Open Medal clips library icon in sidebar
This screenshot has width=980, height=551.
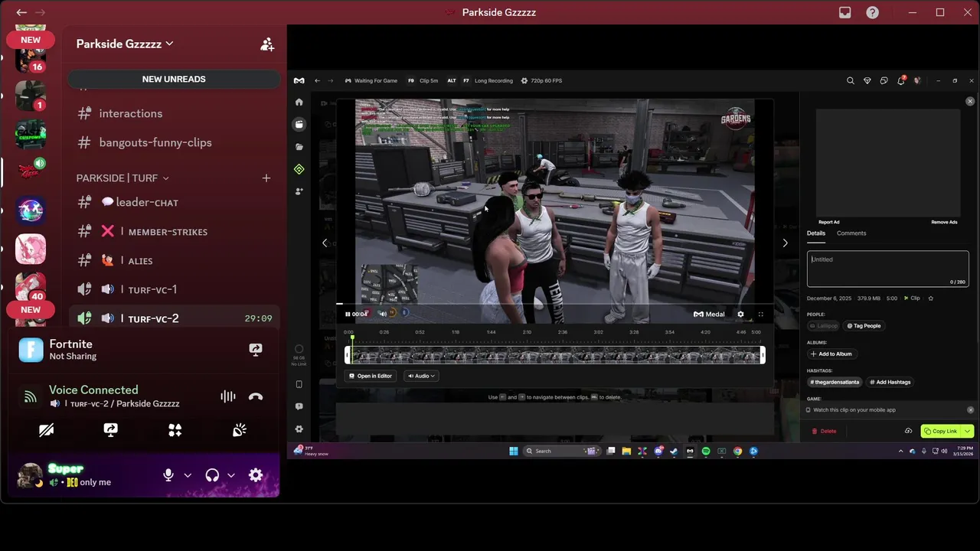[299, 124]
